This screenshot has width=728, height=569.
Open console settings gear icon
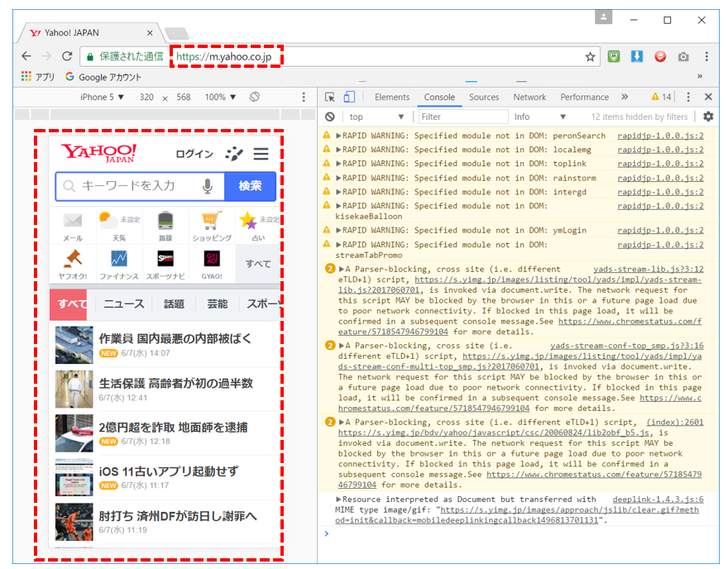708,117
